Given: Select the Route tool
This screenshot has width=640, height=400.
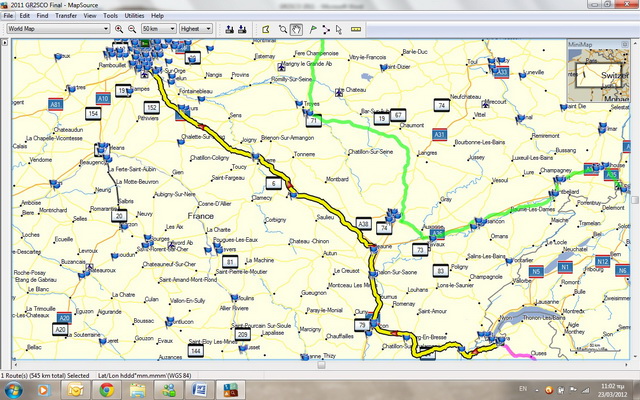Looking at the screenshot, I should 326,29.
